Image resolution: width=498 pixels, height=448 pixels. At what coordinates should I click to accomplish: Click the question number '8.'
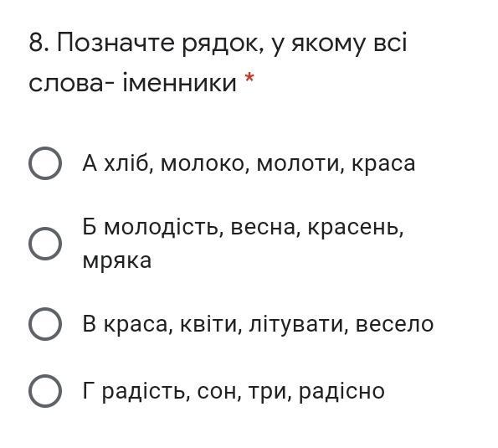[39, 44]
